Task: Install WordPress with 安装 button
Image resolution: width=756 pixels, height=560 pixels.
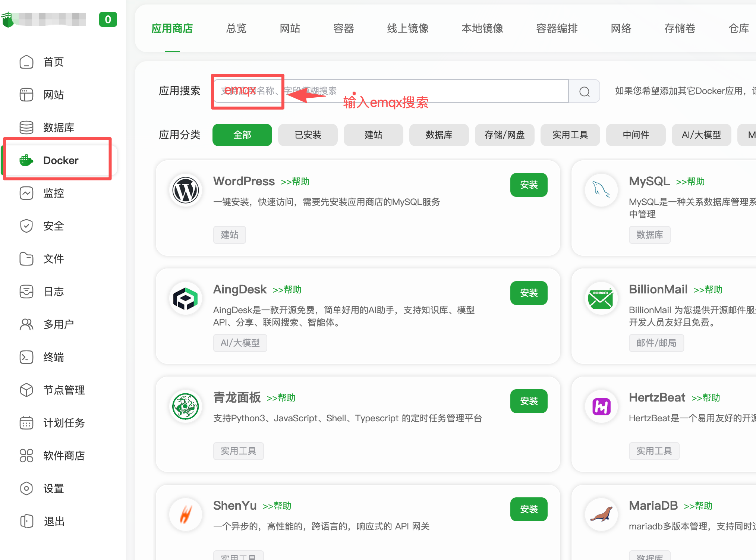Action: [529, 185]
